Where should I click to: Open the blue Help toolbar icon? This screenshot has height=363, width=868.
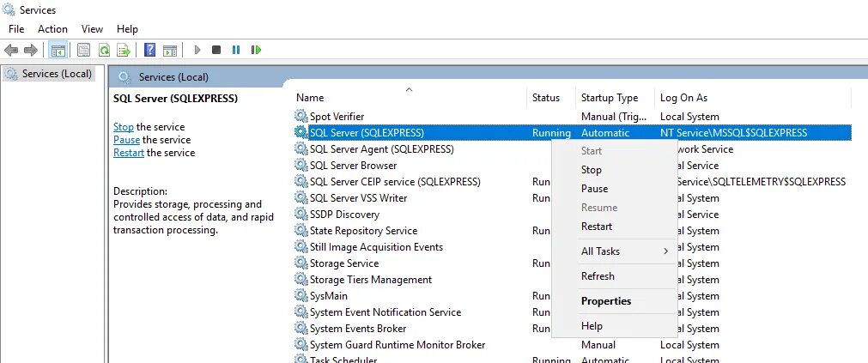(149, 51)
